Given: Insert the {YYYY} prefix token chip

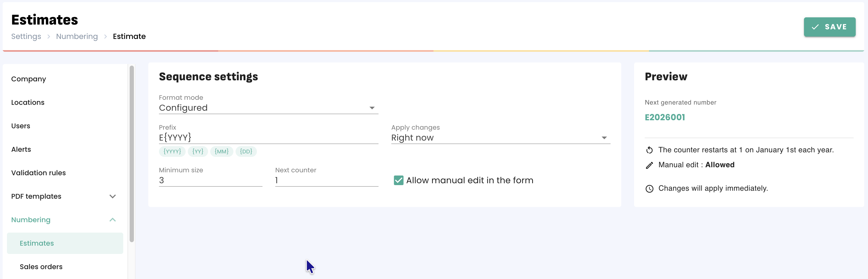Looking at the screenshot, I should (172, 151).
